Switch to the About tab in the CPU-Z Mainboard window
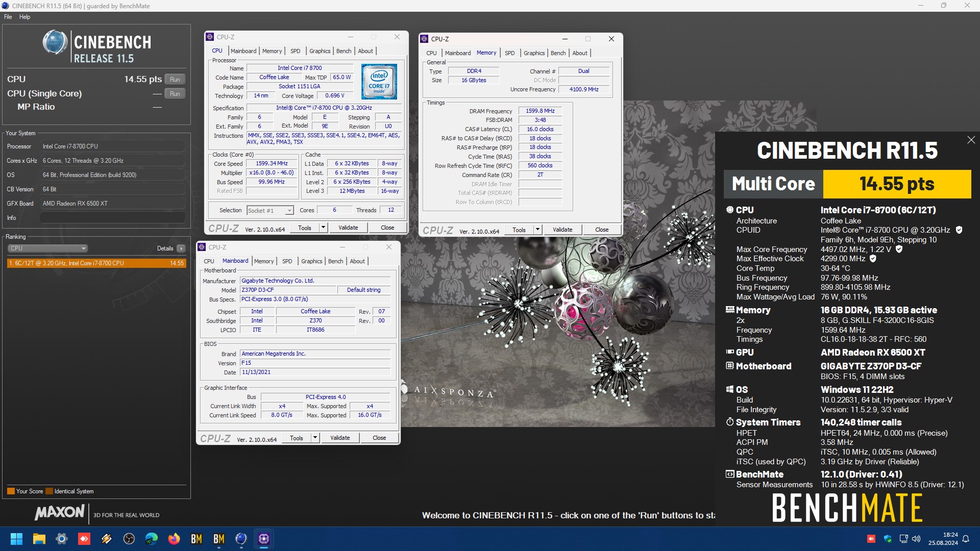 357,261
